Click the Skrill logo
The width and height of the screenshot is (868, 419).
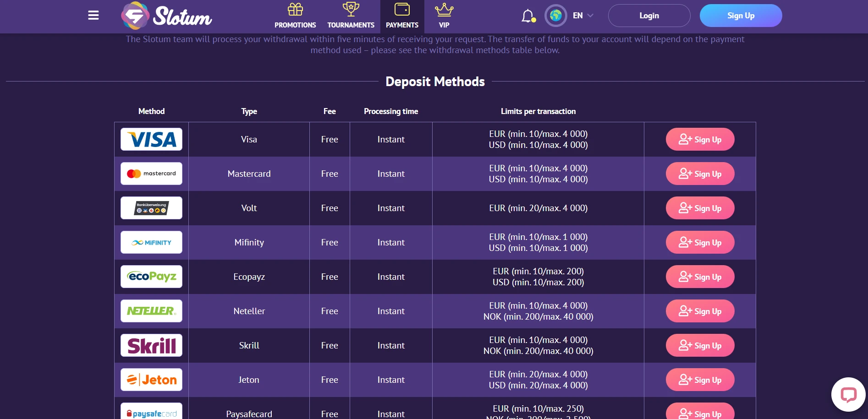coord(151,345)
